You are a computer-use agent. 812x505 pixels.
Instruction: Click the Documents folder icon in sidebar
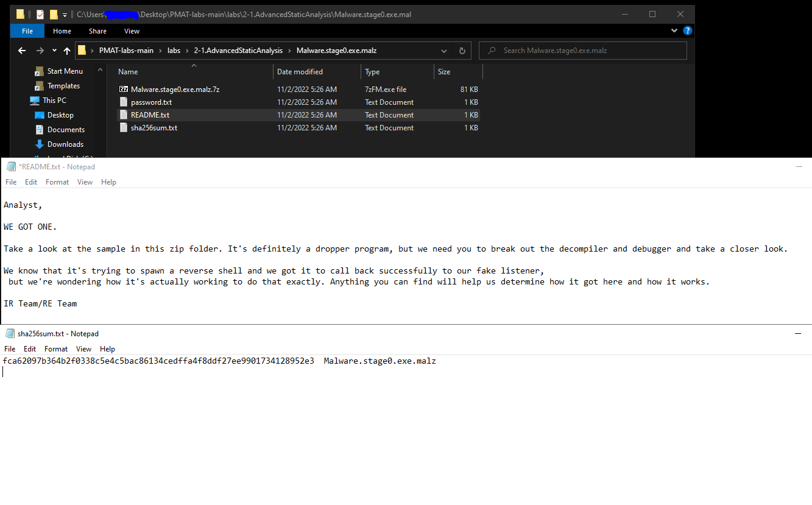coord(40,130)
